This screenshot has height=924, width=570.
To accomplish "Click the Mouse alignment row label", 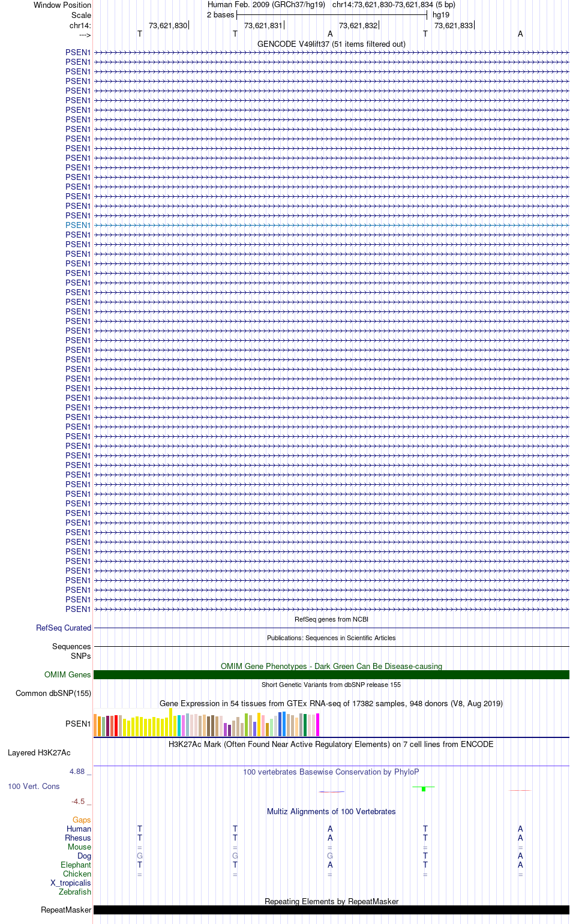I will 79,847.
